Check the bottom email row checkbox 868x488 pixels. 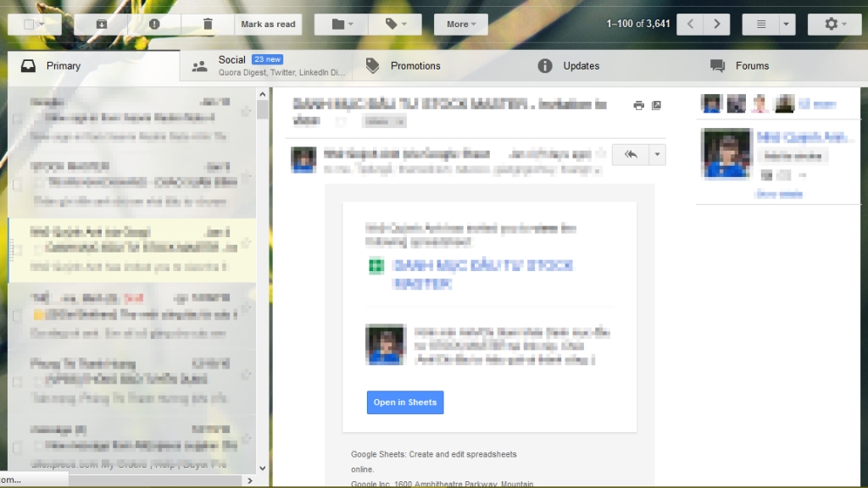pyautogui.click(x=17, y=447)
